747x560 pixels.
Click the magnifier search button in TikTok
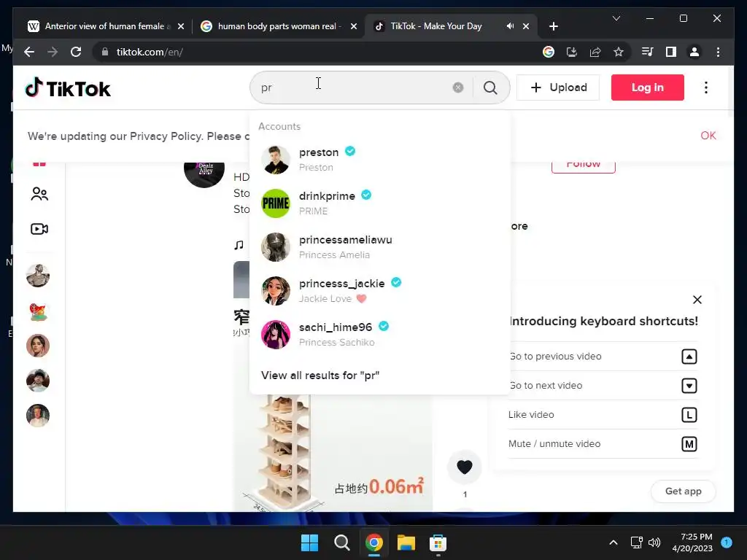(490, 87)
